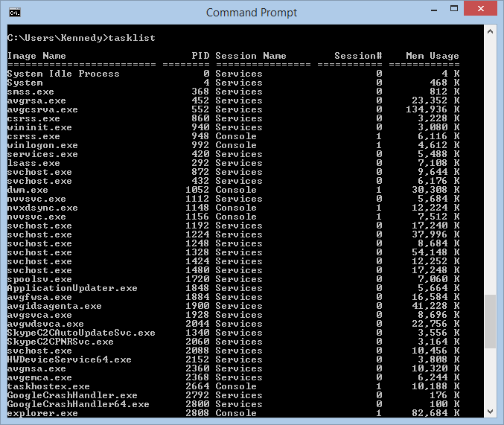Screen dimensions: 504x425
Task: Click the avgemca.exe process name
Action: tap(39, 378)
